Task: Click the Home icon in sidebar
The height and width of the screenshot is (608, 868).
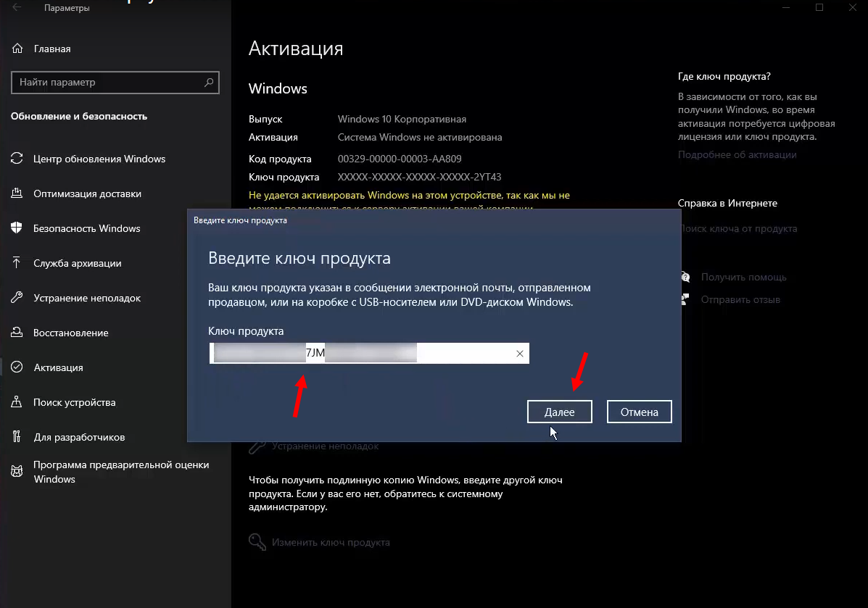Action: tap(17, 49)
